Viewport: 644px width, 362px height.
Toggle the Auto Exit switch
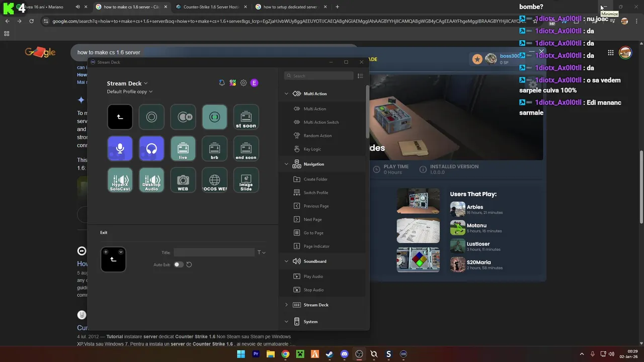(x=179, y=264)
